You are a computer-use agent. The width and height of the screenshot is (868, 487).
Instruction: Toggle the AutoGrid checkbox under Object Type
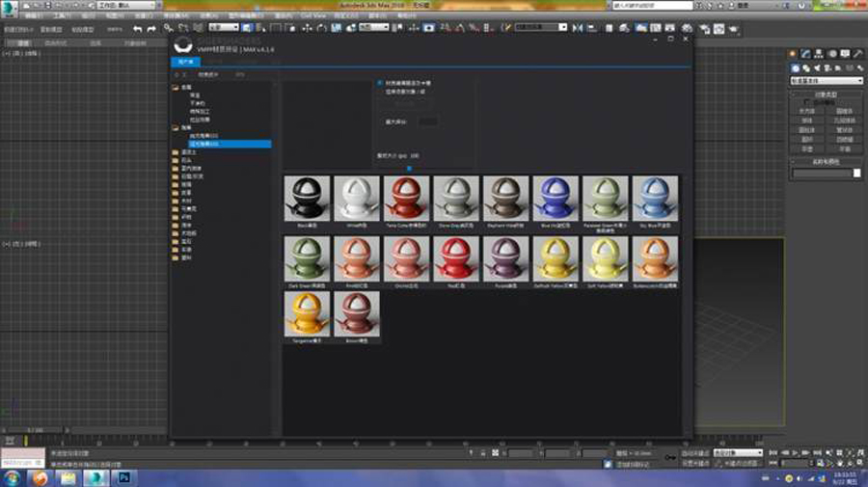pos(807,101)
